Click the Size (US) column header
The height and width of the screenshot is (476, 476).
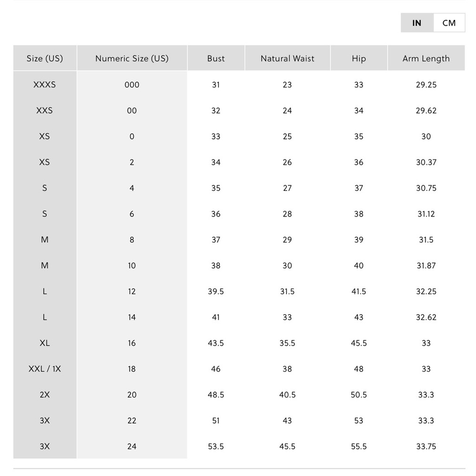[45, 59]
